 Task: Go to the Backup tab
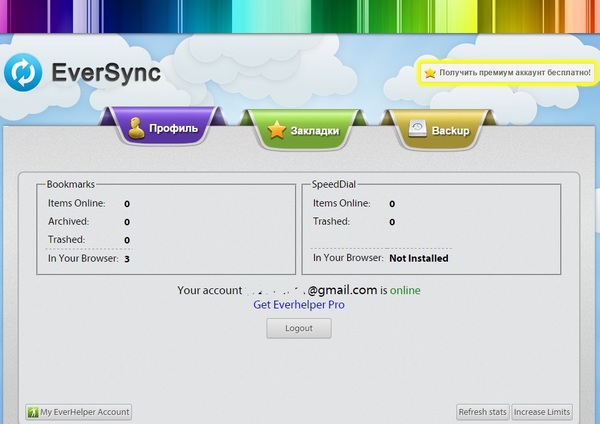click(442, 130)
